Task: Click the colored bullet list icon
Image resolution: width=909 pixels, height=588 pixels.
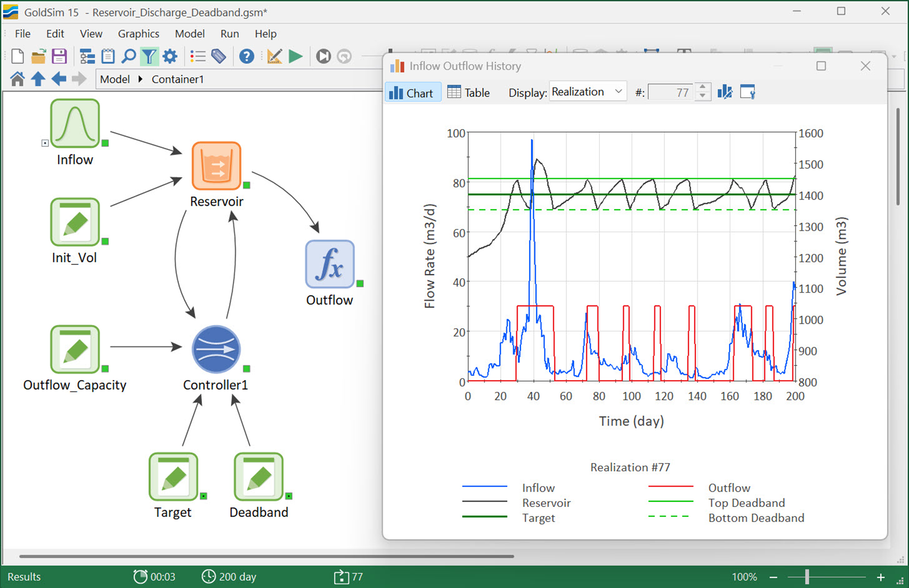Action: [198, 56]
